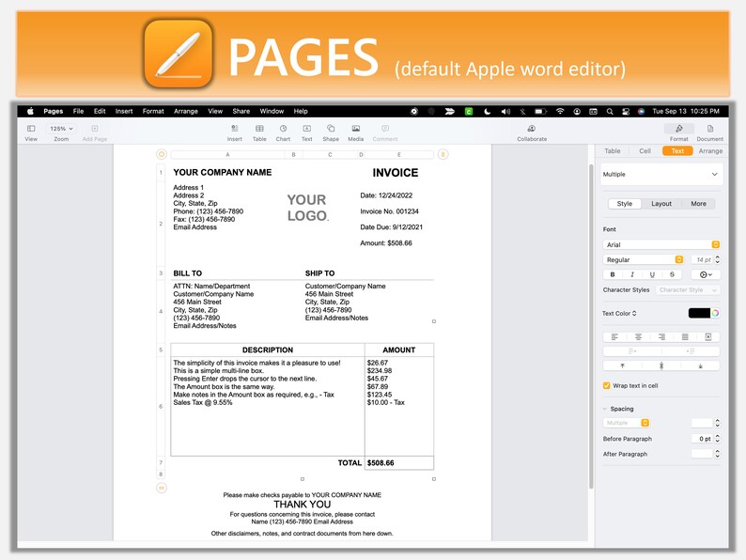Align cell text to middle vertically

pyautogui.click(x=661, y=366)
